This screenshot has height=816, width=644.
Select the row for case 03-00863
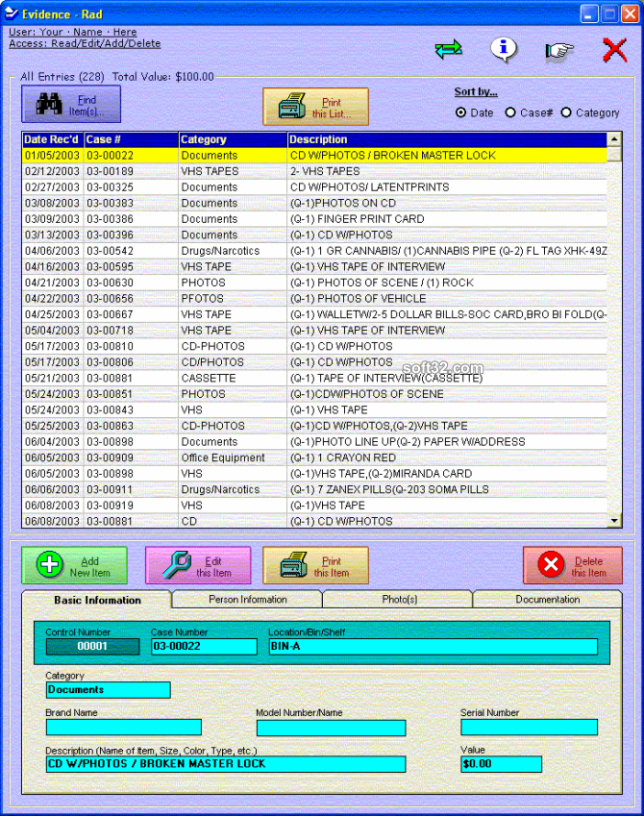point(315,426)
